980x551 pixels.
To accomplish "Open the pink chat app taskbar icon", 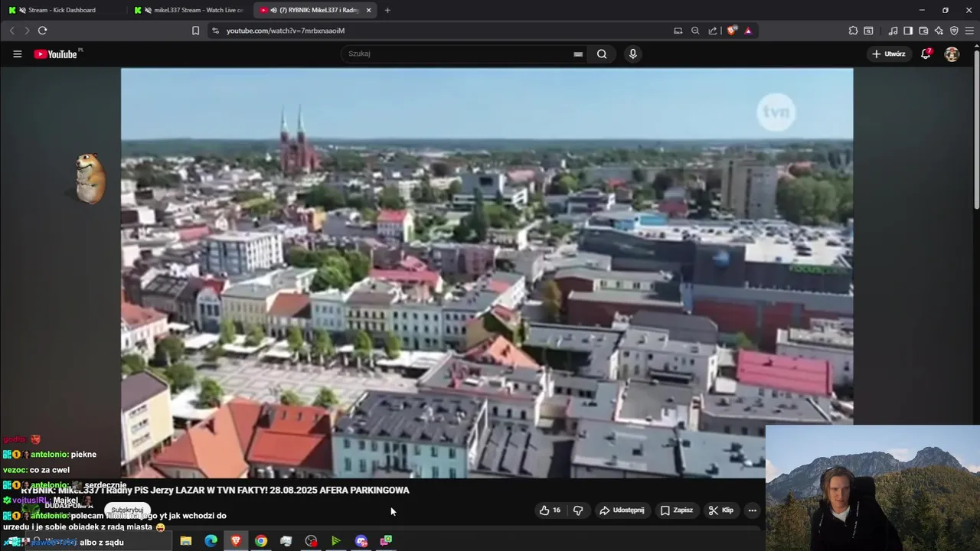I will [x=387, y=541].
